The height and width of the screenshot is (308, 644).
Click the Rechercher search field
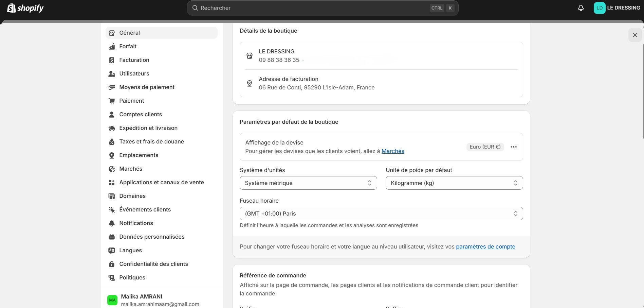coord(323,8)
